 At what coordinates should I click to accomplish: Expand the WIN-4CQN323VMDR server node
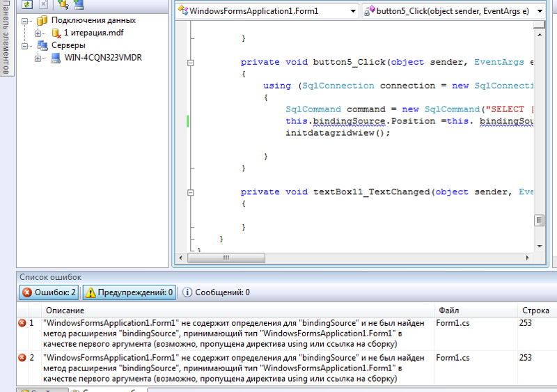38,58
